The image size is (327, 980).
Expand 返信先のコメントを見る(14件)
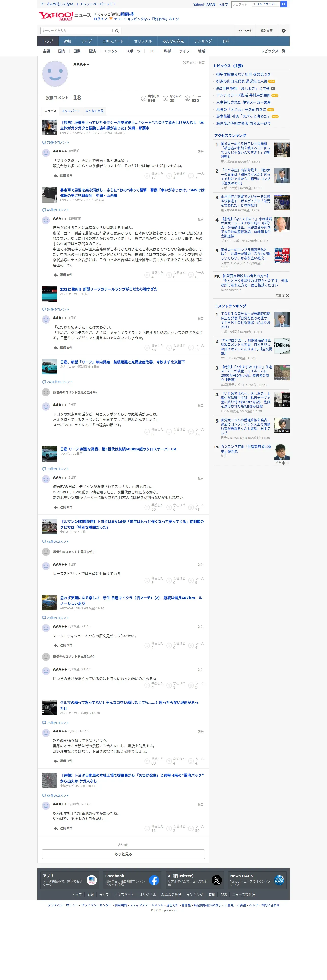(75, 392)
